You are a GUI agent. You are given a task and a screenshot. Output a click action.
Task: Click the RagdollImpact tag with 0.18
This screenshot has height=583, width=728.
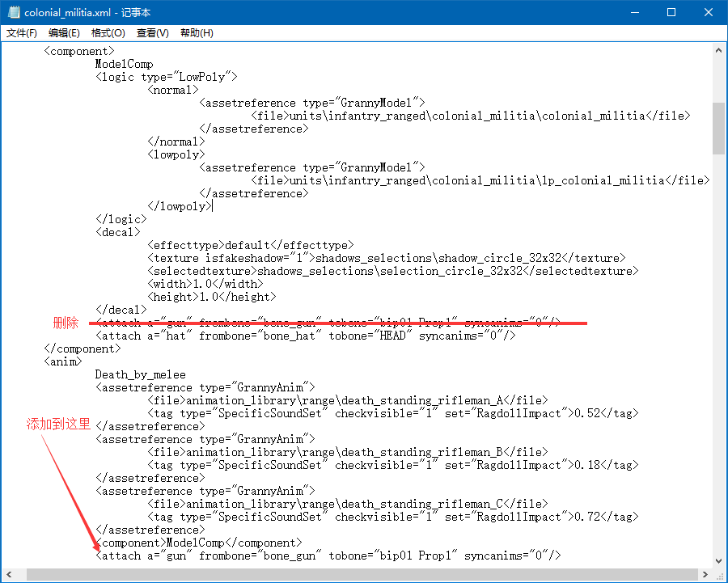393,466
